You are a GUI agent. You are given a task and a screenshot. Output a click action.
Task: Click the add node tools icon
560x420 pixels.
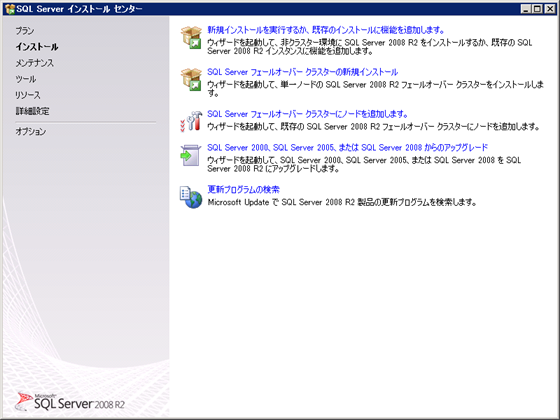click(191, 121)
